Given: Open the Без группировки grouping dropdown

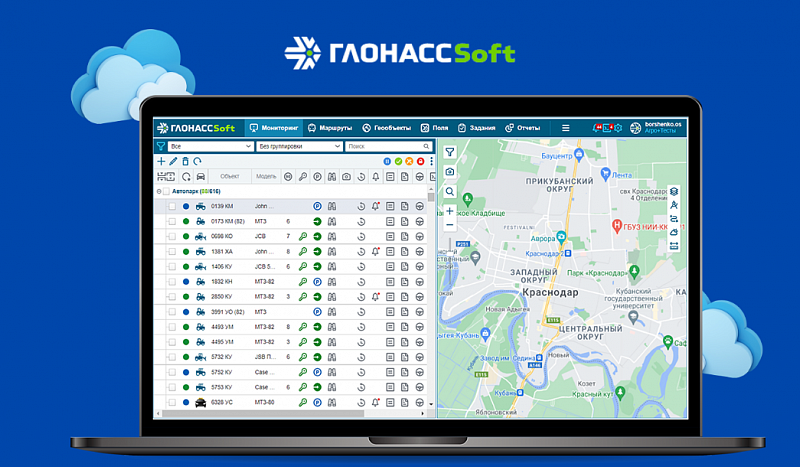Looking at the screenshot, I should (299, 146).
